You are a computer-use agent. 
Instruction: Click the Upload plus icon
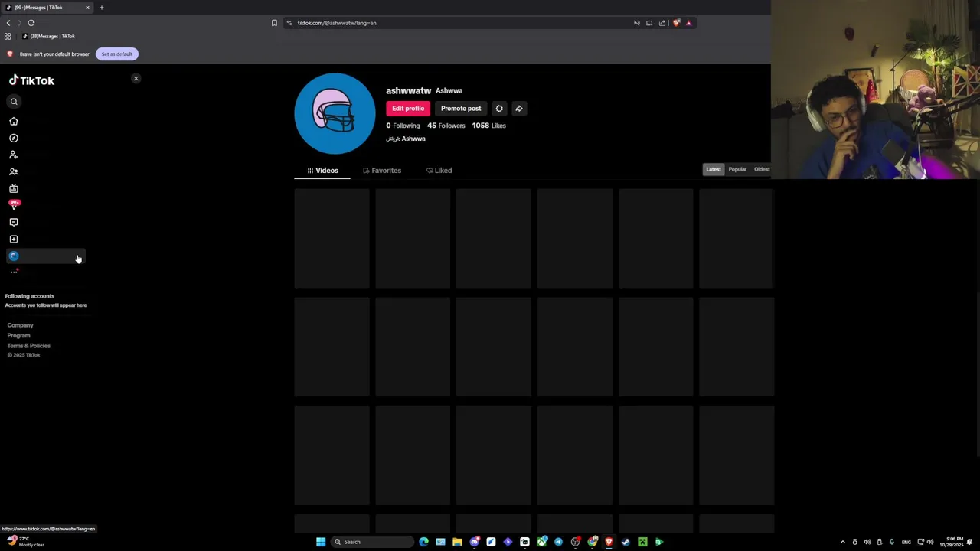pos(14,240)
